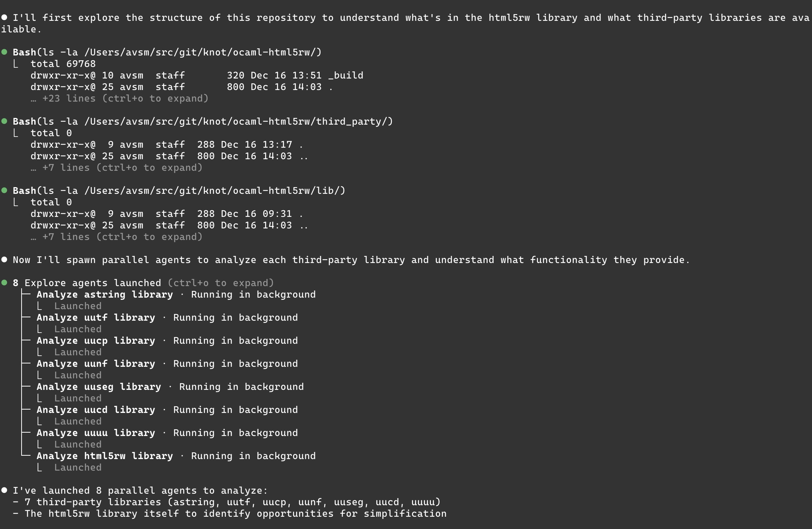
Task: Expand "+7 lines" under the third_party listing
Action: [116, 167]
